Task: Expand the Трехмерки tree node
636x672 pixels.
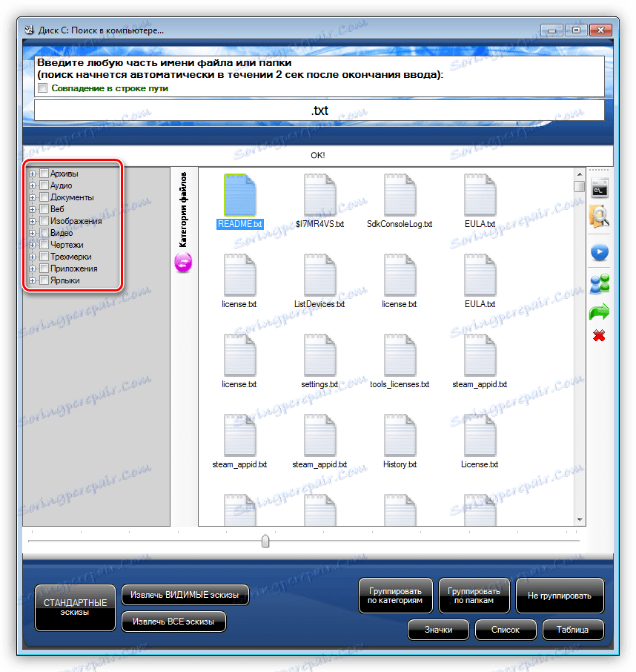Action: pyautogui.click(x=32, y=257)
